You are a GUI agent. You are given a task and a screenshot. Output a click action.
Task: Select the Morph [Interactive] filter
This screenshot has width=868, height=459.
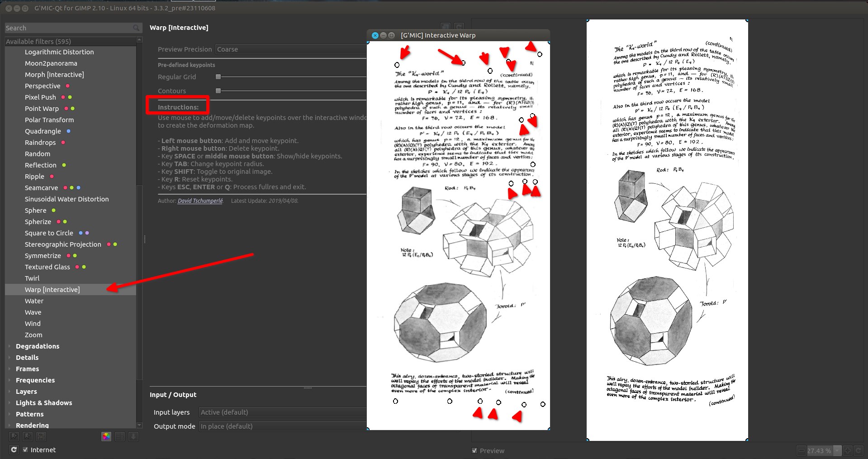54,75
